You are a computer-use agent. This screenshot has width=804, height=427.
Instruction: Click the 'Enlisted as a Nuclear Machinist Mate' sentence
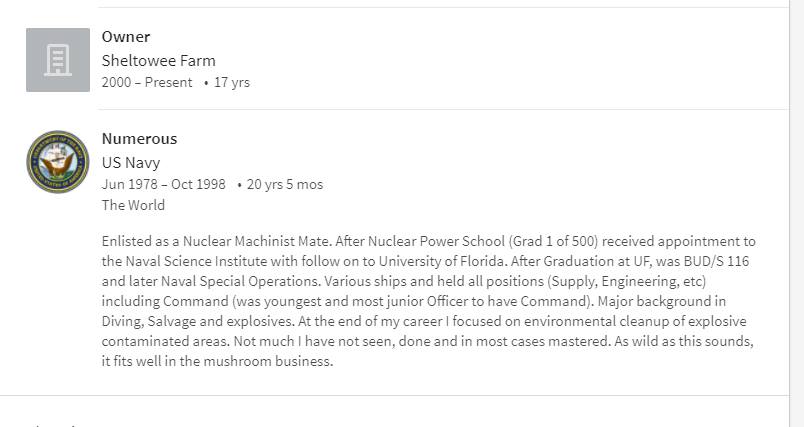[x=215, y=241]
